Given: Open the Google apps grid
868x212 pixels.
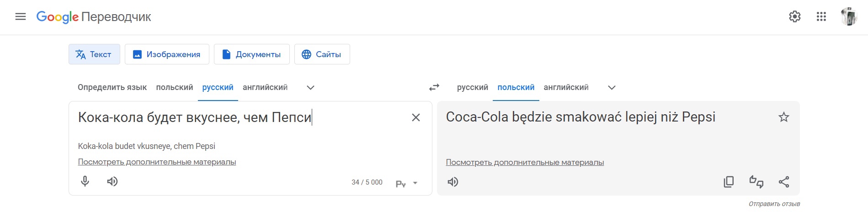Looking at the screenshot, I should point(821,17).
